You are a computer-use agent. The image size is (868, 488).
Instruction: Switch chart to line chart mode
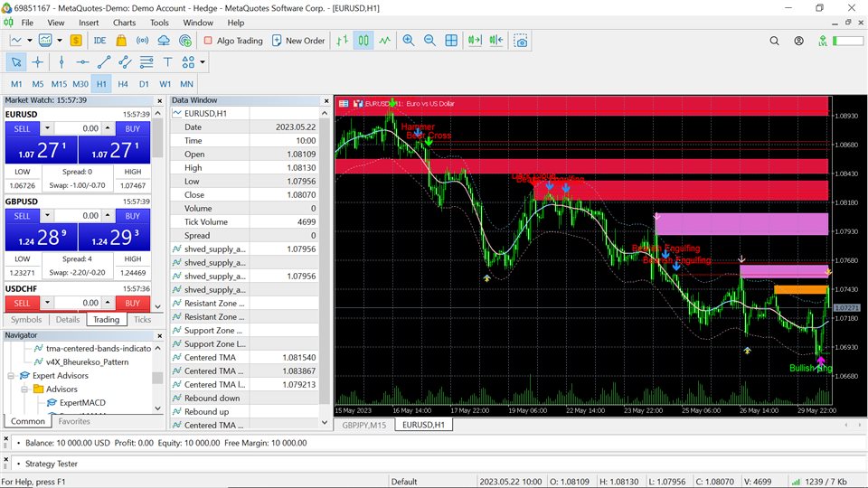click(385, 41)
